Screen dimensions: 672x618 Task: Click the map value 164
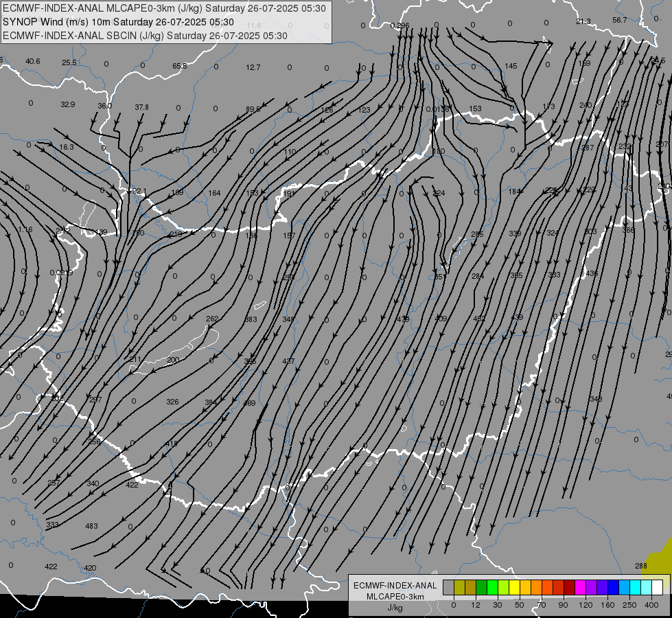pos(214,193)
